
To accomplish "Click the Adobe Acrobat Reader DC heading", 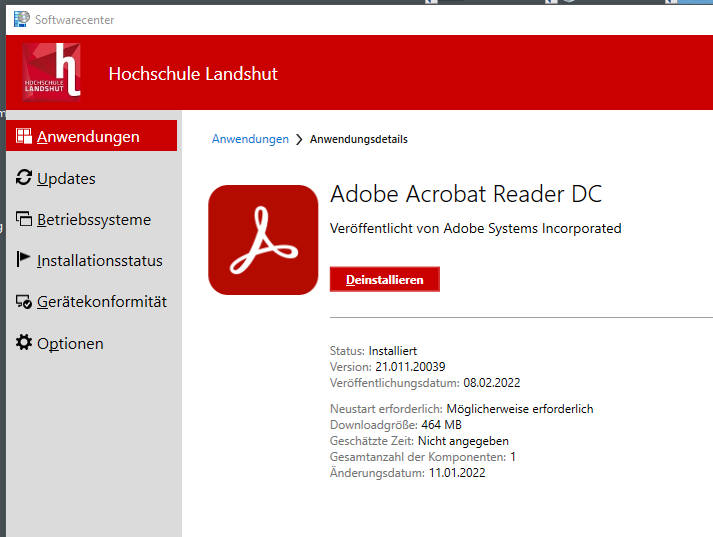I will click(x=465, y=193).
